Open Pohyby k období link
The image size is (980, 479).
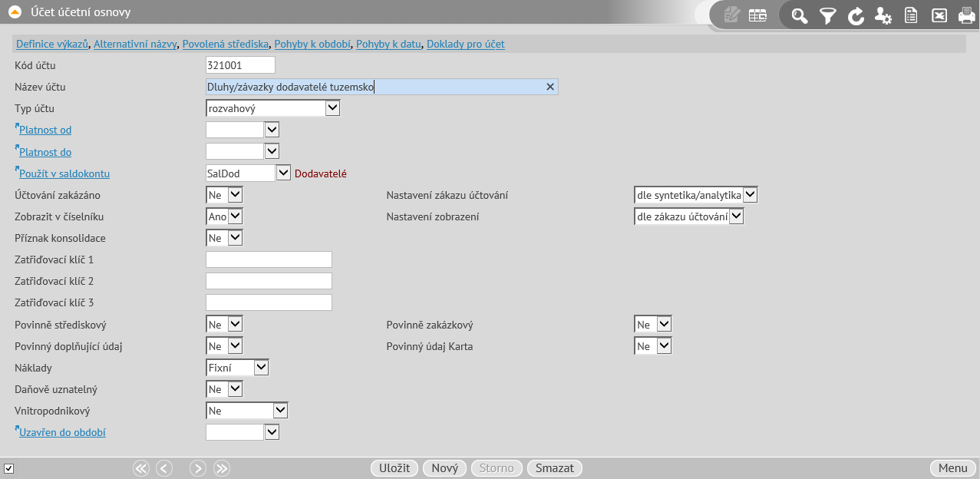[312, 45]
